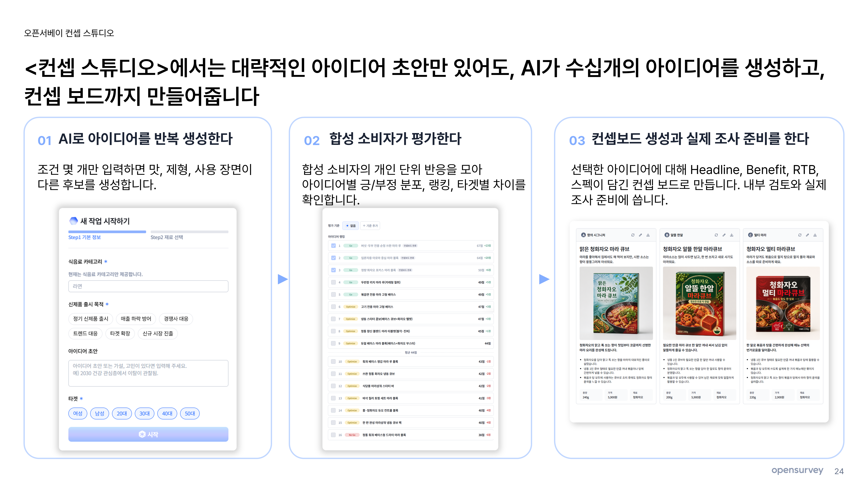Download the 멀티 마라 concept card
Screen dimensions: 868x488
point(815,235)
